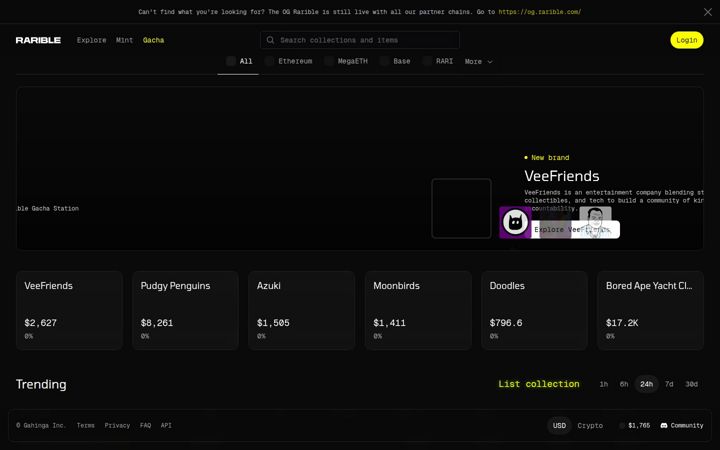
Task: Select the RARI chain icon
Action: click(x=427, y=61)
